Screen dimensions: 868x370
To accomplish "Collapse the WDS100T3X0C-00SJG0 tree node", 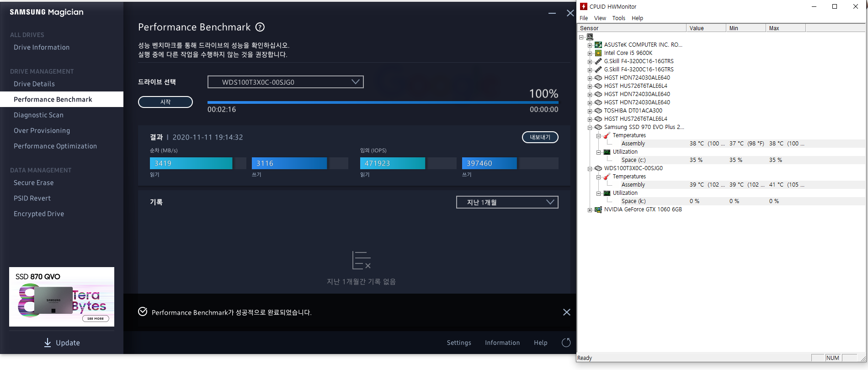I will [590, 169].
